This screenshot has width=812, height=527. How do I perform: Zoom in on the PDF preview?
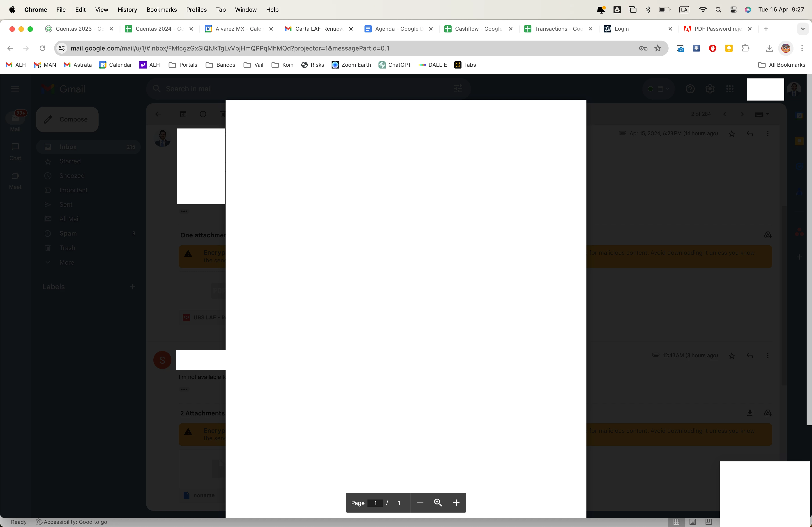(456, 503)
